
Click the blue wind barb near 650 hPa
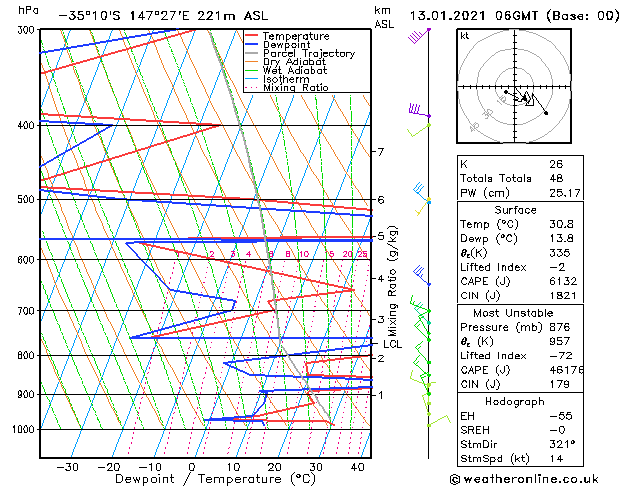[422, 275]
